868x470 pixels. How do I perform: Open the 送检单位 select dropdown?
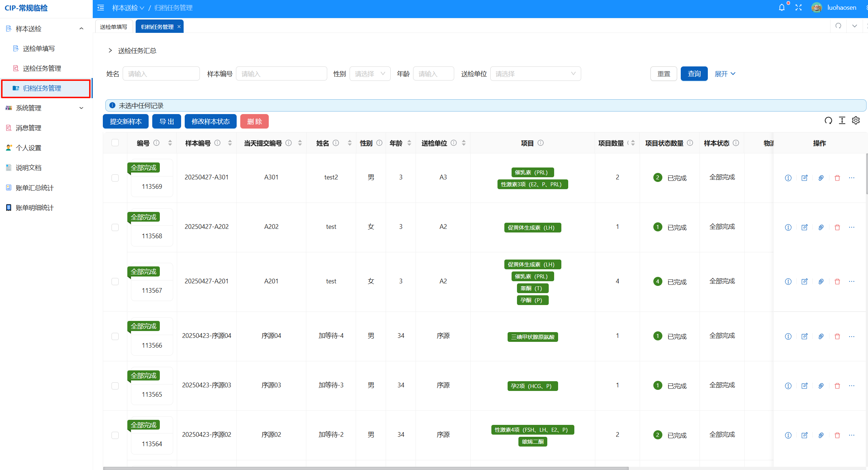[x=535, y=74]
